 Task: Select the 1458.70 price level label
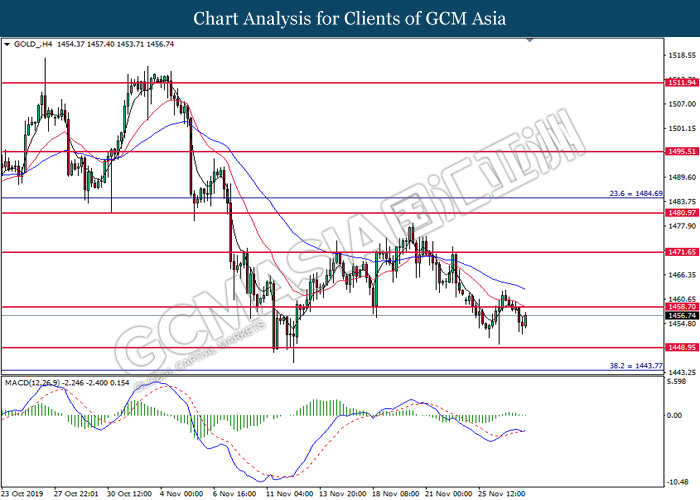[681, 307]
